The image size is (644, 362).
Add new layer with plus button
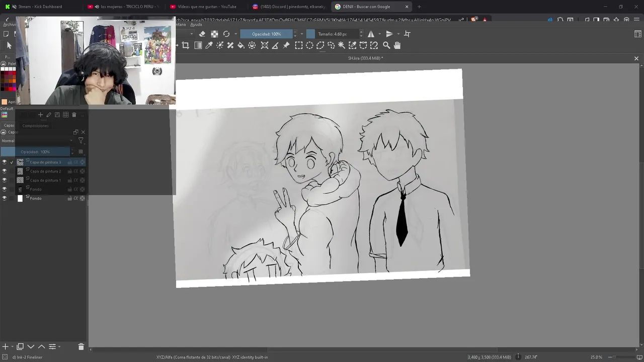click(5, 346)
